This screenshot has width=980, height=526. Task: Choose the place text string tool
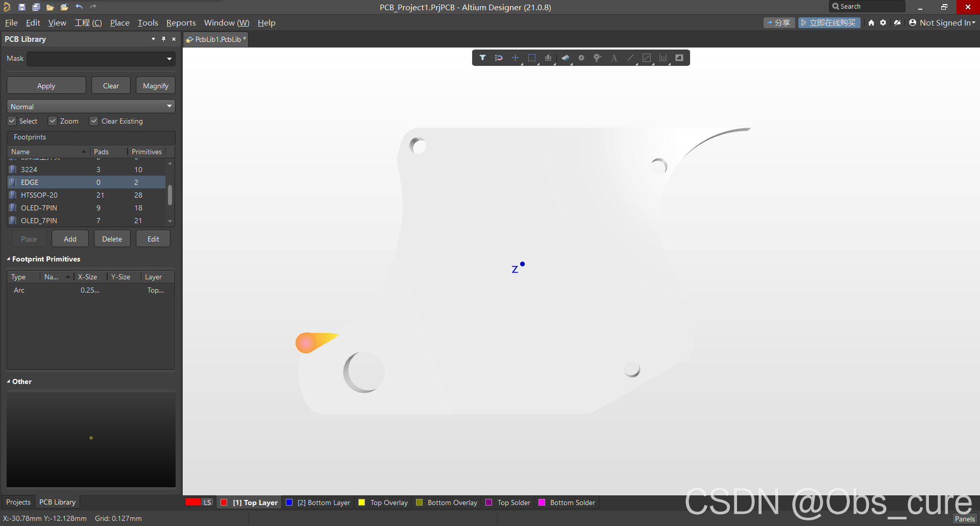614,58
